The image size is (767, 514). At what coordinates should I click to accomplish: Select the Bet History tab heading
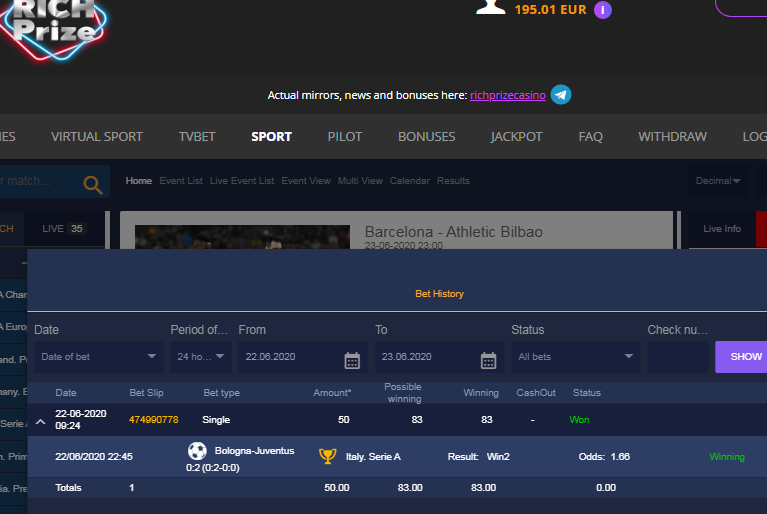[439, 294]
